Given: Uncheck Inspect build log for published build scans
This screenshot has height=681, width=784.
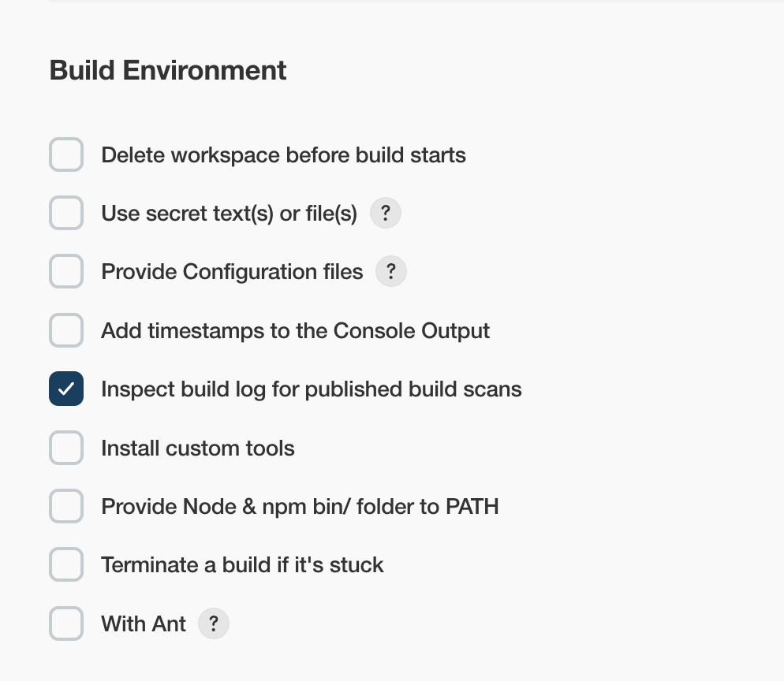Looking at the screenshot, I should point(66,389).
